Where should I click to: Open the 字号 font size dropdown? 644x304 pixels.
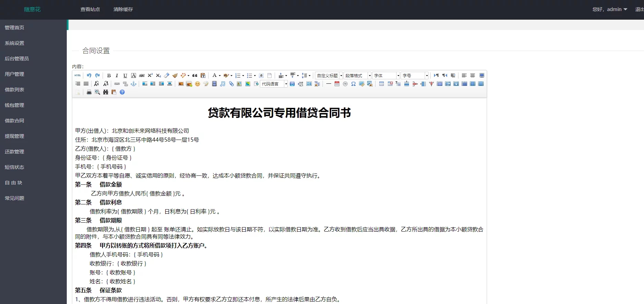point(415,75)
